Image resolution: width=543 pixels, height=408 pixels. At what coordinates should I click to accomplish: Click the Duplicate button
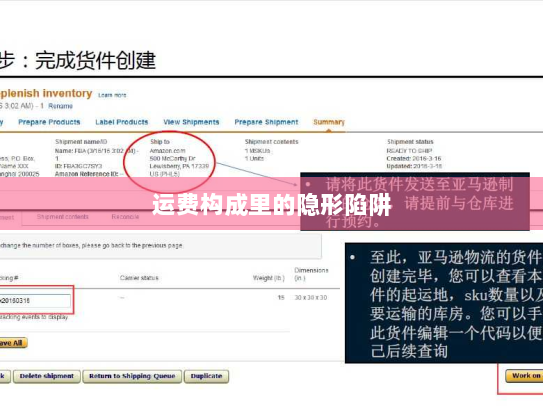tap(206, 376)
